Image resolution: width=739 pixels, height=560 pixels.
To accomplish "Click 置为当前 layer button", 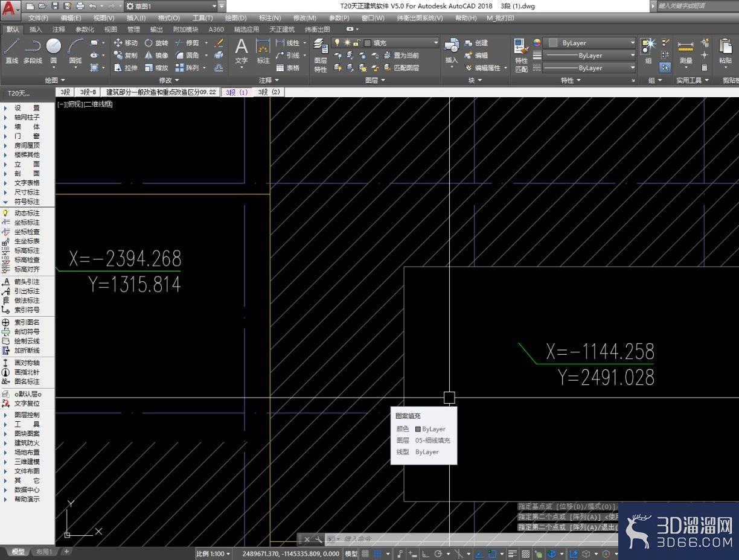I will pos(402,56).
